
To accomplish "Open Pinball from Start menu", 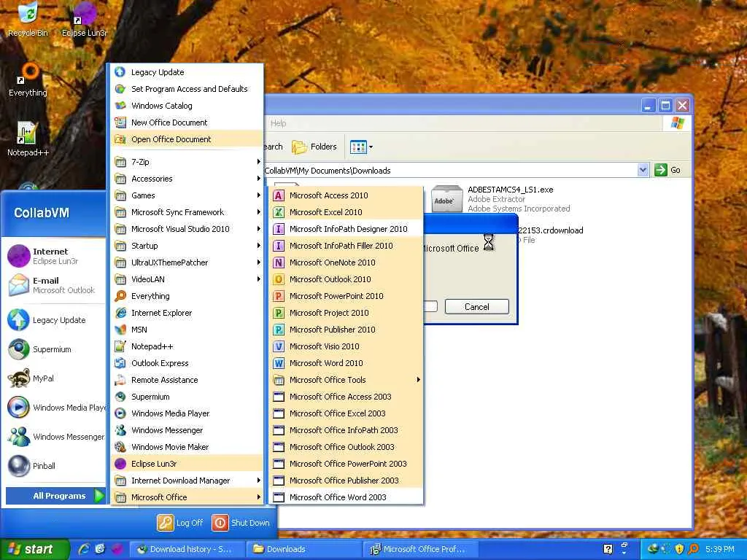I will click(55, 466).
